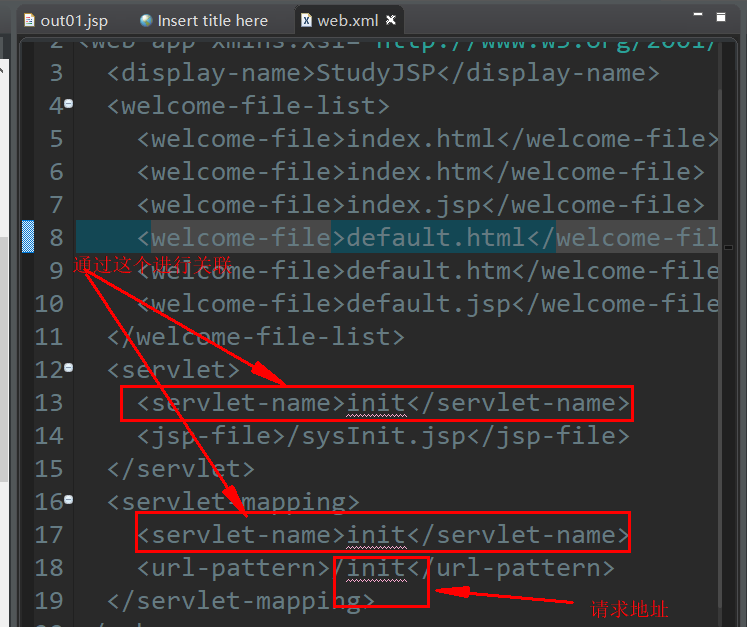Screen dimensions: 747x627
Task: Click init servlet-name value on line 17
Action: [376, 535]
